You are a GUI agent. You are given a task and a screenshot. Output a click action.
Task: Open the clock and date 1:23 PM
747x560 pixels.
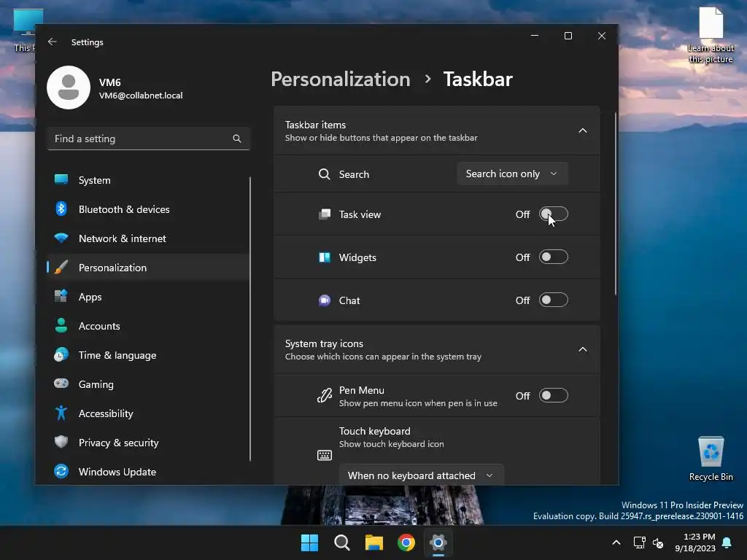point(695,542)
